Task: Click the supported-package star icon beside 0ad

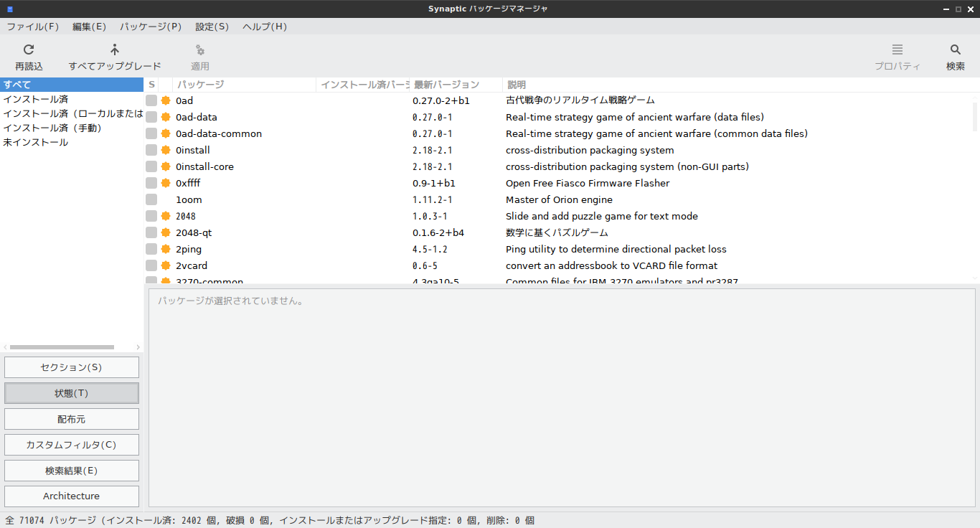Action: click(x=164, y=100)
